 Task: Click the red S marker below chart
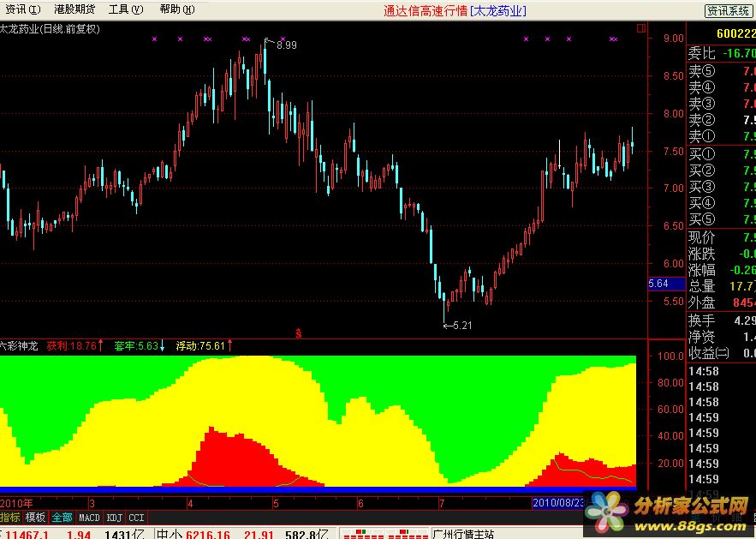coord(299,333)
